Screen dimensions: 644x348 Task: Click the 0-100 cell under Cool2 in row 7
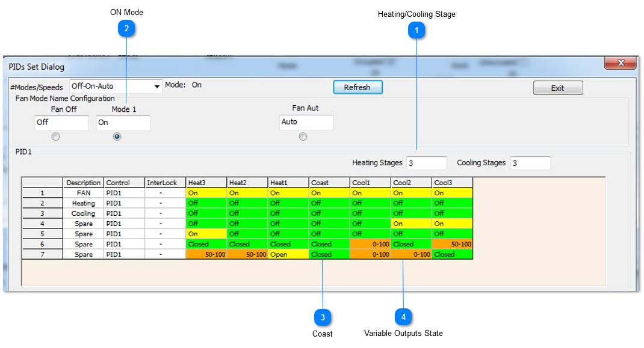coord(412,254)
